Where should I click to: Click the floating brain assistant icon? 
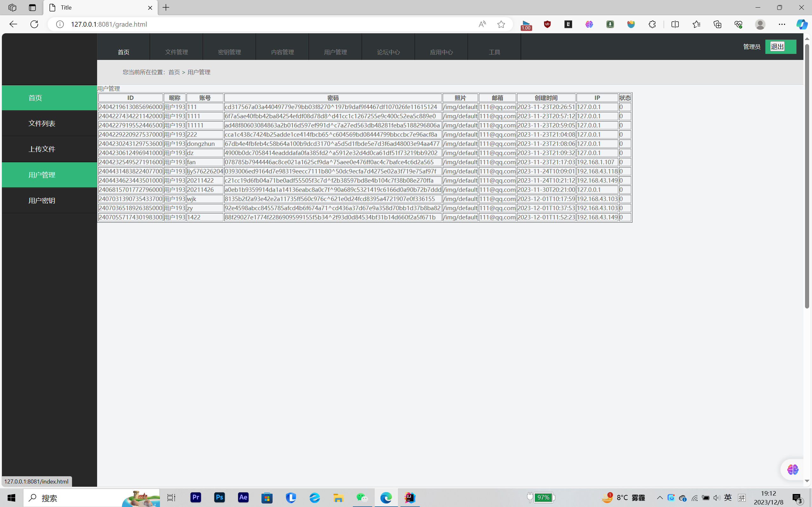[x=793, y=470]
